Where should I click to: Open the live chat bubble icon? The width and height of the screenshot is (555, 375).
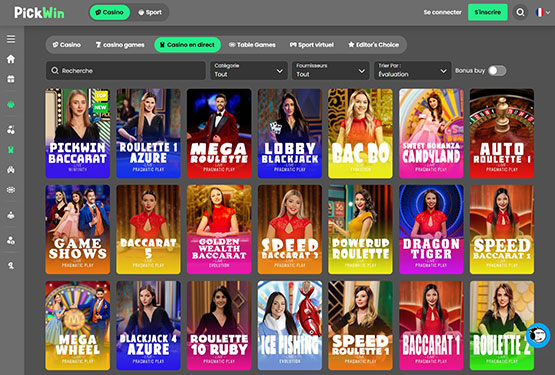point(538,335)
